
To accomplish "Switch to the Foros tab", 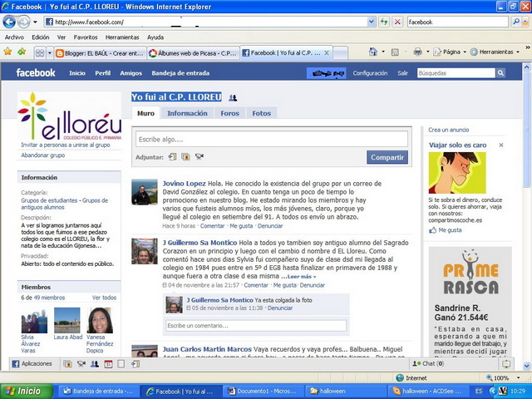I will 230,113.
